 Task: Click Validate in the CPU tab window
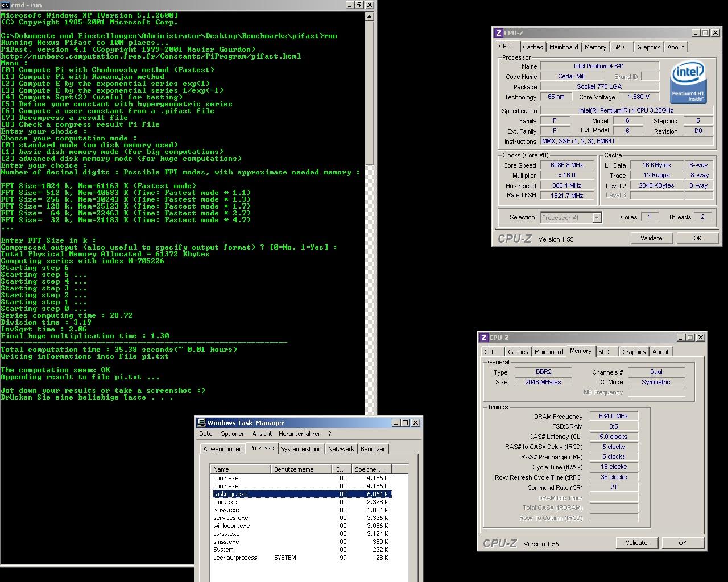pyautogui.click(x=651, y=238)
